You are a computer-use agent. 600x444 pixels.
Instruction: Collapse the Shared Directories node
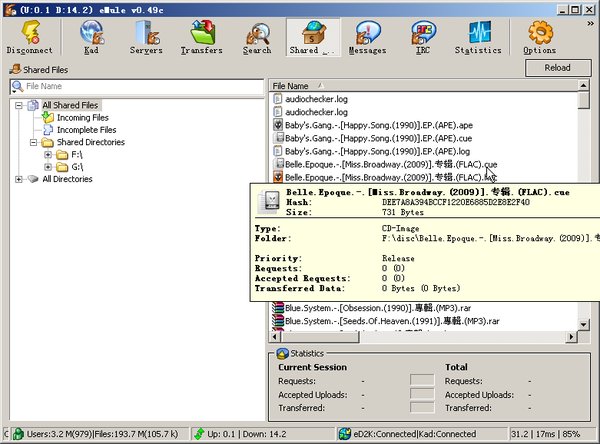pos(33,142)
